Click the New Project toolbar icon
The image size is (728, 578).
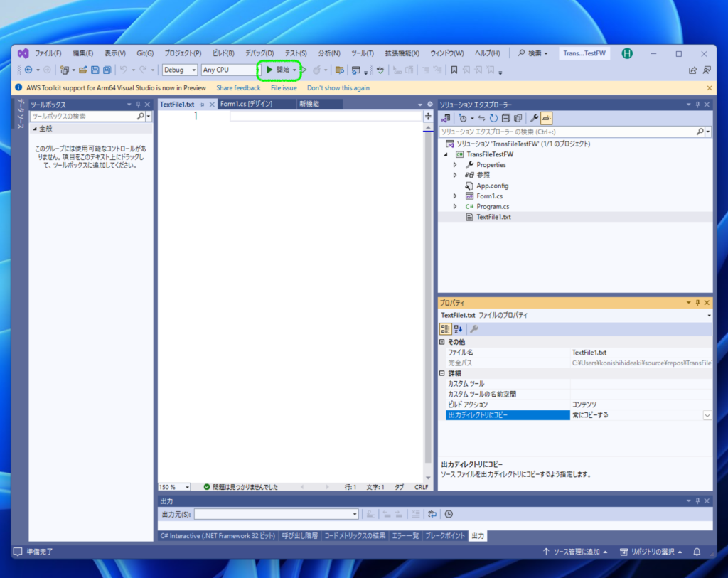coord(65,70)
